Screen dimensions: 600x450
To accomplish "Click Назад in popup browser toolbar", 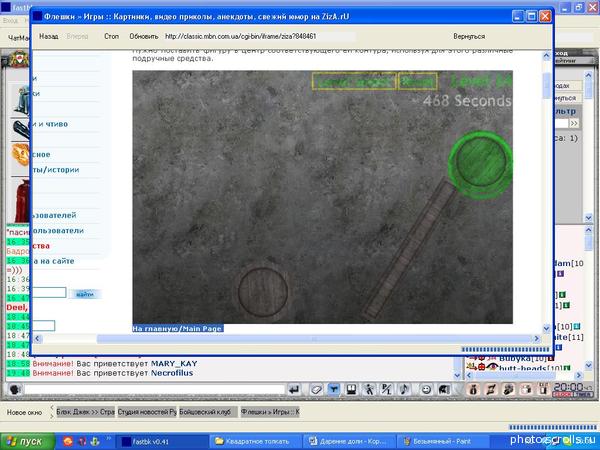I will [49, 36].
